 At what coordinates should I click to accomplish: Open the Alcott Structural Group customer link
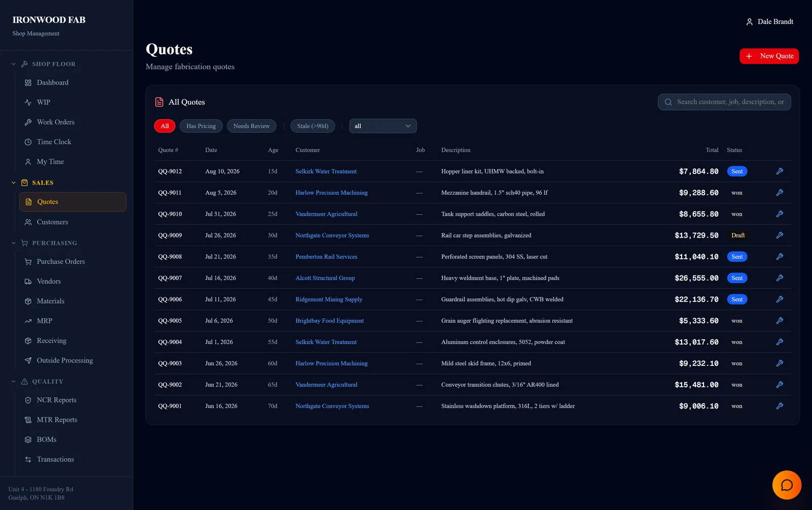coord(325,278)
